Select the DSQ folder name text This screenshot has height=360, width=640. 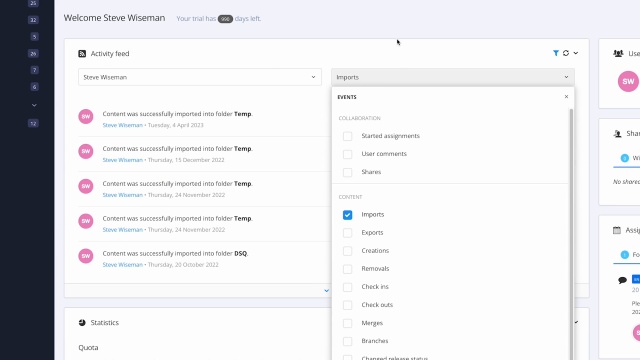point(240,253)
